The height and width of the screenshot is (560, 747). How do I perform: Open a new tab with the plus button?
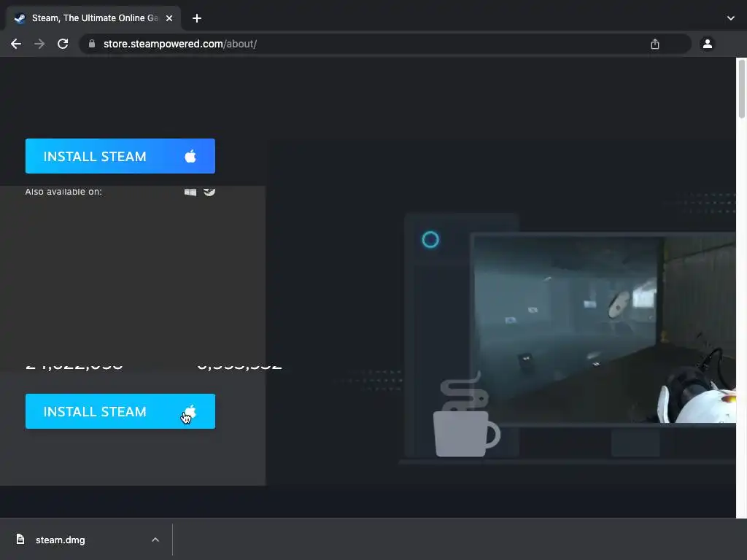197,18
